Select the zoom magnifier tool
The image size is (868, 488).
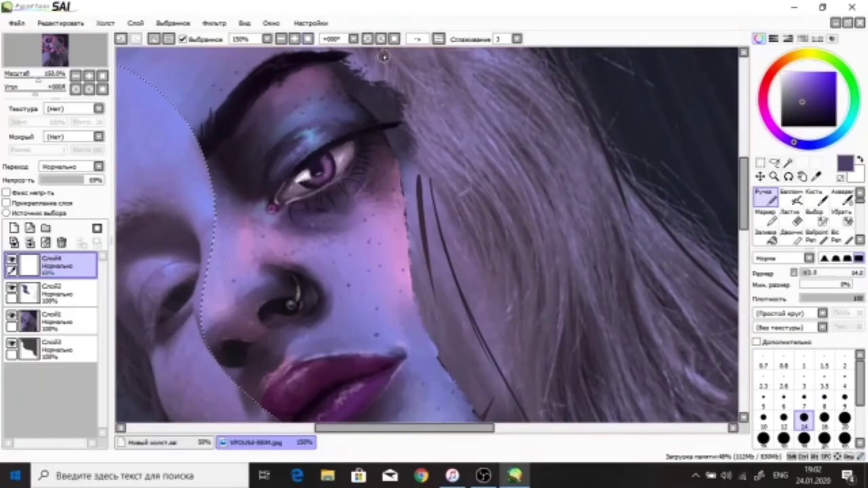point(774,177)
